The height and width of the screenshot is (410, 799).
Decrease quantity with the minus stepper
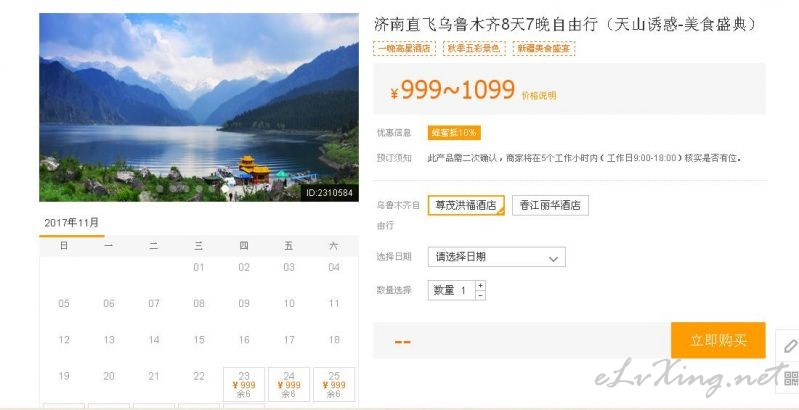click(x=480, y=295)
